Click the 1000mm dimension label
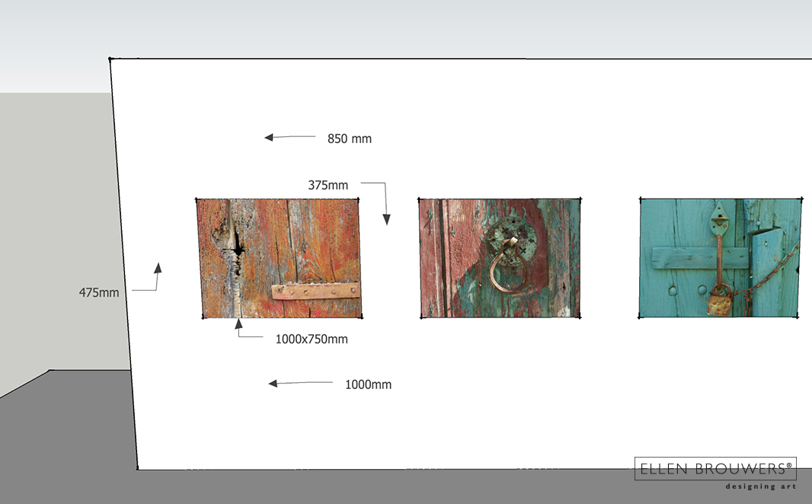 [x=368, y=384]
